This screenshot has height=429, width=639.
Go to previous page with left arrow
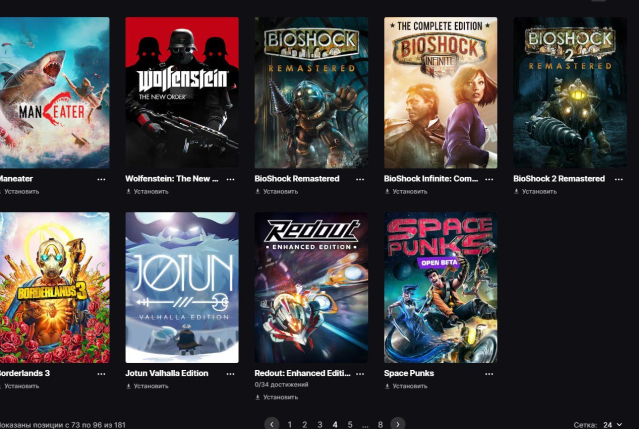[x=272, y=424]
